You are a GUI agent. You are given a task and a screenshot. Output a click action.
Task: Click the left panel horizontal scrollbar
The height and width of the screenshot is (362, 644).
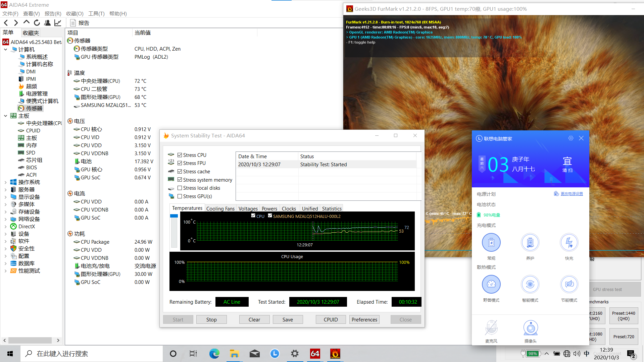[x=30, y=340]
